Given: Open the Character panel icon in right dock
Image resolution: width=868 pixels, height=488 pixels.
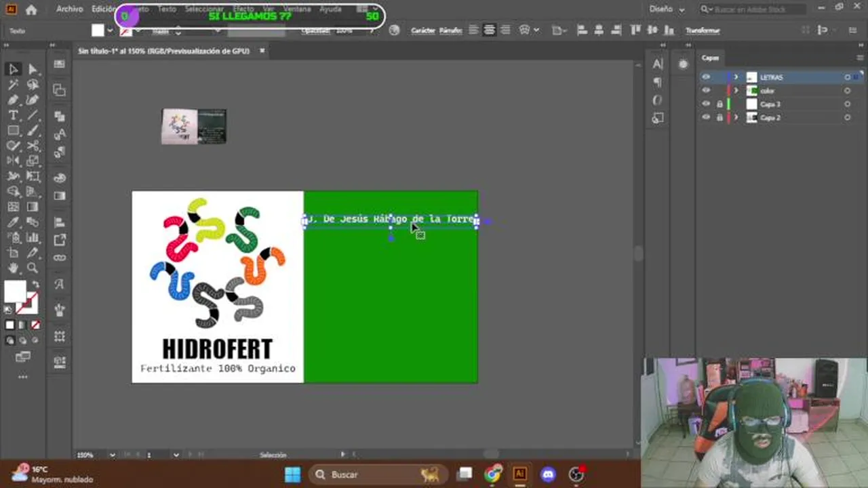Looking at the screenshot, I should (657, 64).
